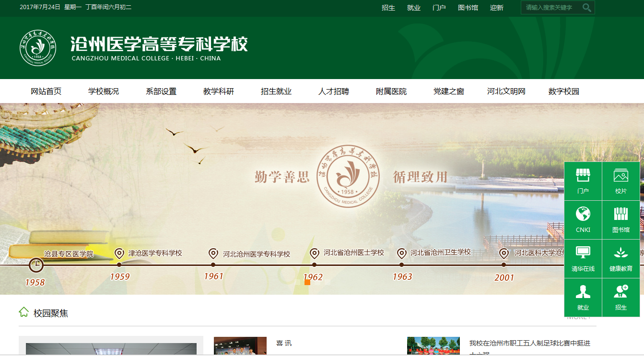Click the 门户 storefront icon in side panel

(583, 176)
